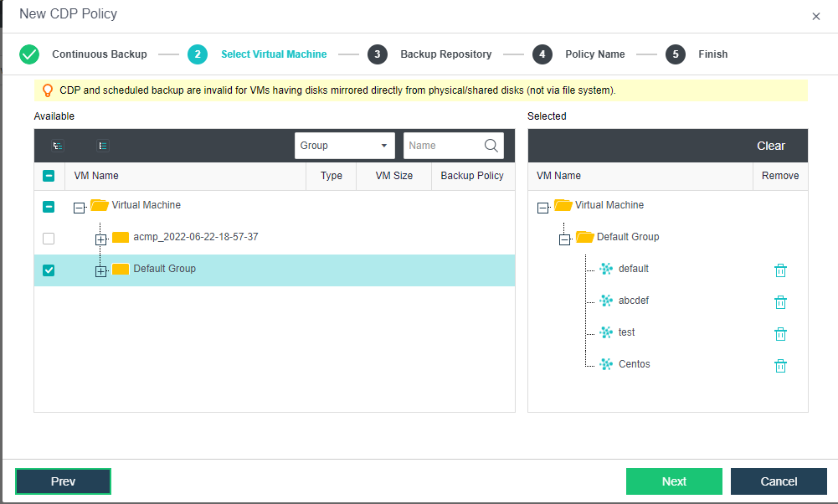Image resolution: width=838 pixels, height=504 pixels.
Task: Remove 'Centos' VM using its trash icon
Action: click(x=780, y=366)
